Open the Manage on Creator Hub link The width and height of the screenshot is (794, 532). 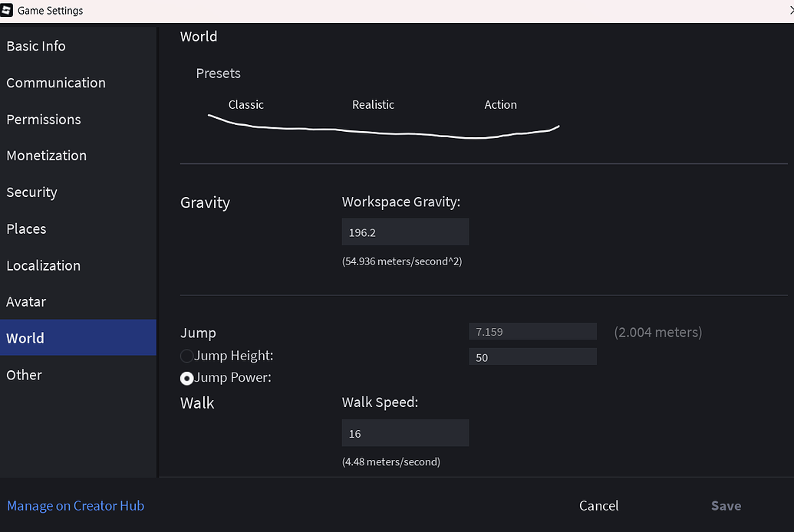pos(75,506)
